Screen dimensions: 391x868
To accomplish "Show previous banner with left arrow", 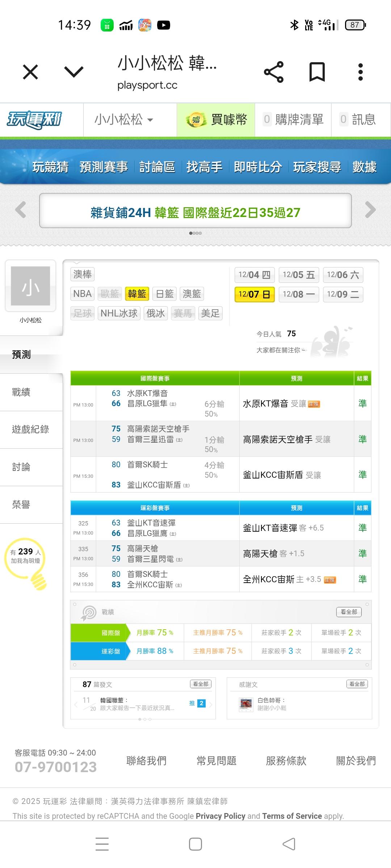I will pyautogui.click(x=21, y=210).
